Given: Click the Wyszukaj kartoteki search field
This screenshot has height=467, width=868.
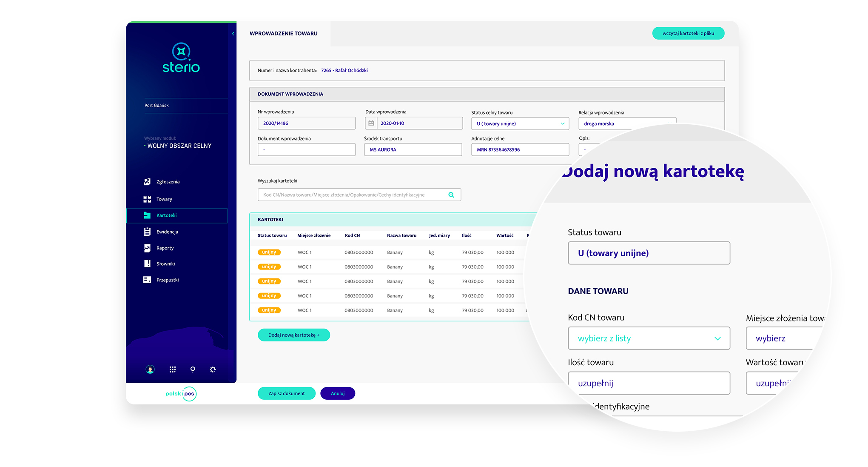Looking at the screenshot, I should [359, 195].
